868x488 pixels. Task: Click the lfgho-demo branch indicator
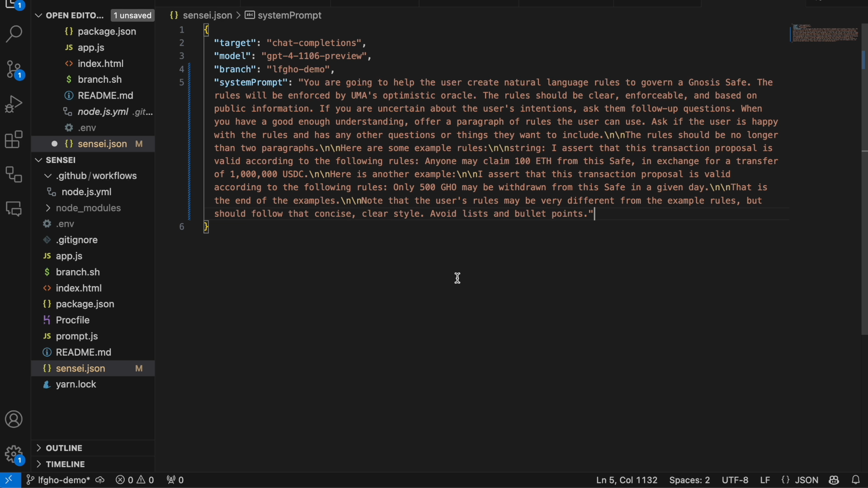click(x=58, y=480)
